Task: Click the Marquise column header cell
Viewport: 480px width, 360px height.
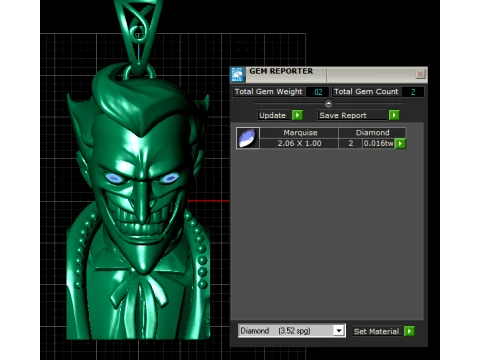Action: 299,133
